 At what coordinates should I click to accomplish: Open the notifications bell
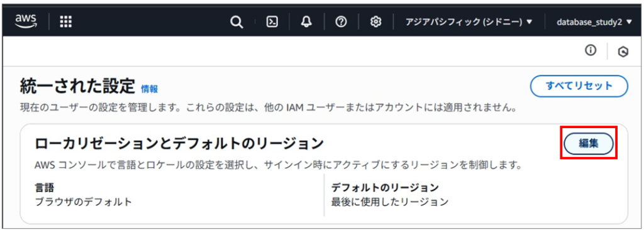coord(306,22)
